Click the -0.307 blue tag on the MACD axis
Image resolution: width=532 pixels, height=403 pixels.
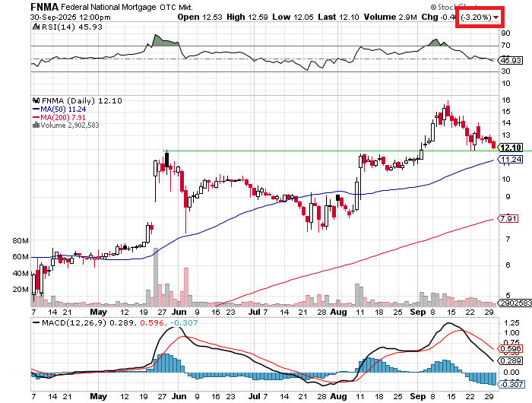(512, 384)
